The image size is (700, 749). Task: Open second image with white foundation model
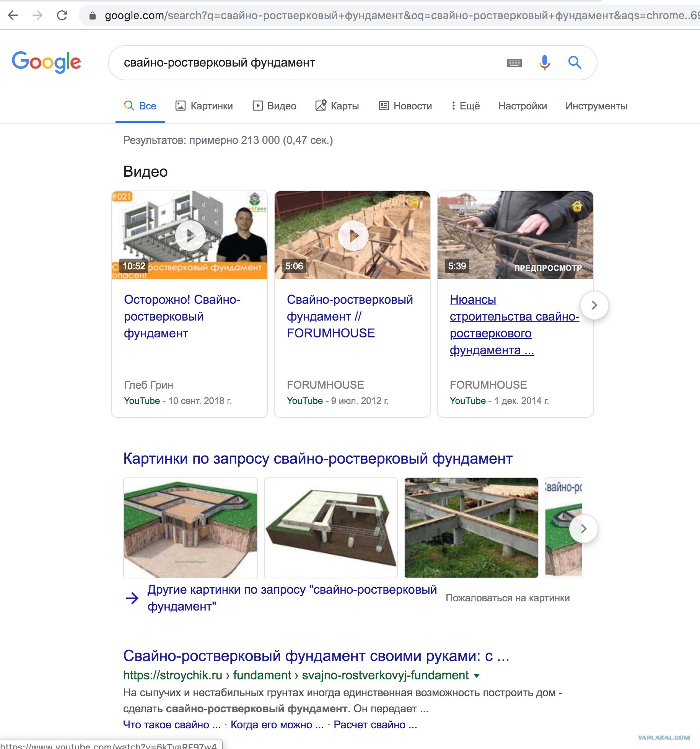coord(331,528)
